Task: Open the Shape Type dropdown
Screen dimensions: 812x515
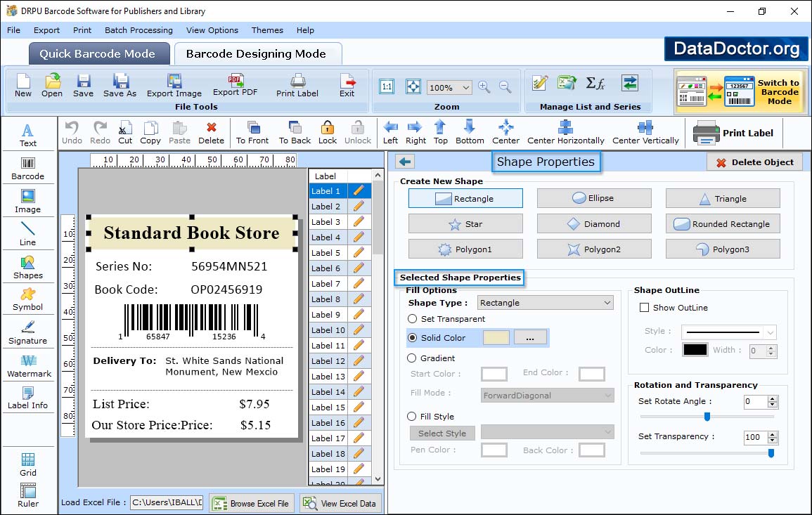Action: (x=607, y=303)
